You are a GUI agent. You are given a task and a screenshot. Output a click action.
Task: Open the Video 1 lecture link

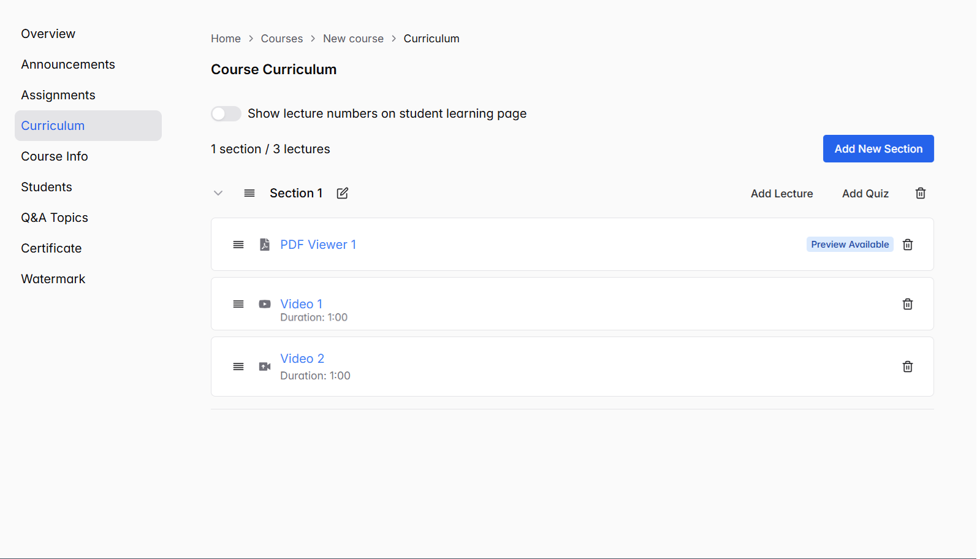[301, 304]
